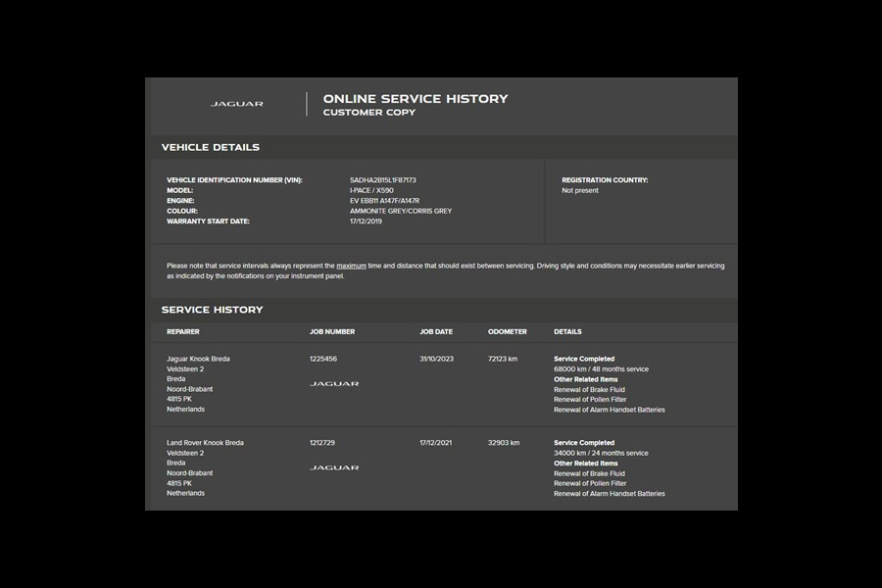
Task: Click the 34000 km / 24 months service entry
Action: point(601,453)
